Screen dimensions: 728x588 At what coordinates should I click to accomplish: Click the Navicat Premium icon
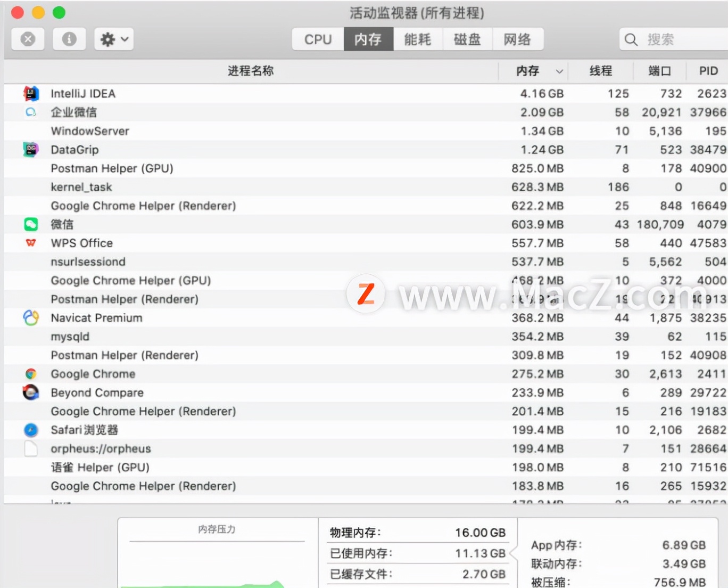tap(30, 317)
